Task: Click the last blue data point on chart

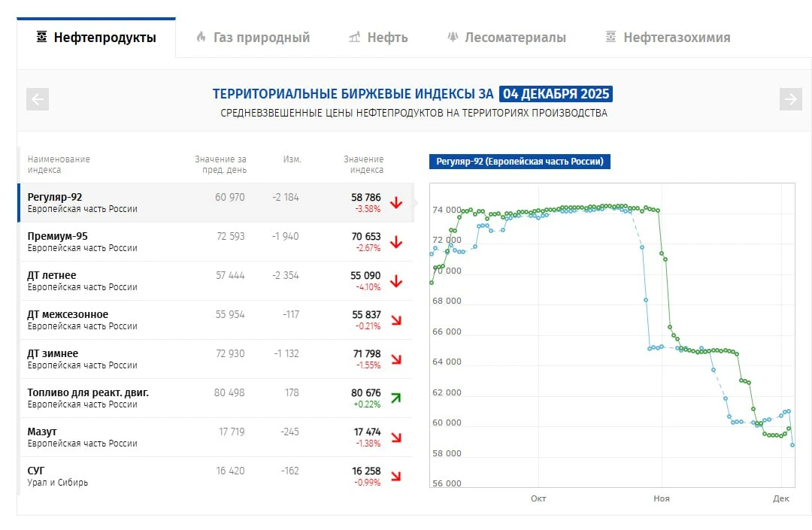Action: coord(792,445)
